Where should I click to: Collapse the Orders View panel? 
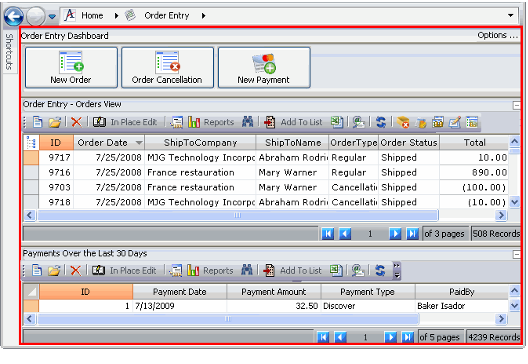point(516,105)
